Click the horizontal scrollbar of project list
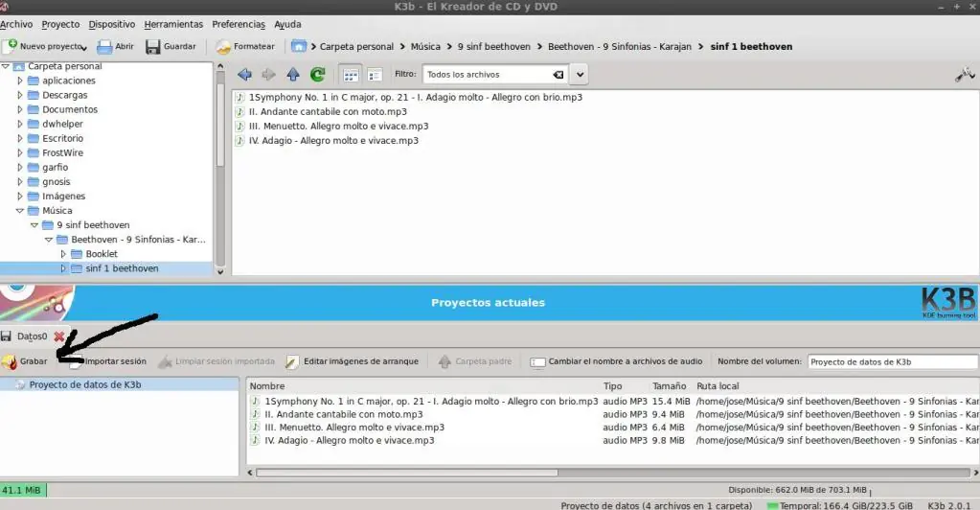The image size is (980, 510). [x=406, y=473]
